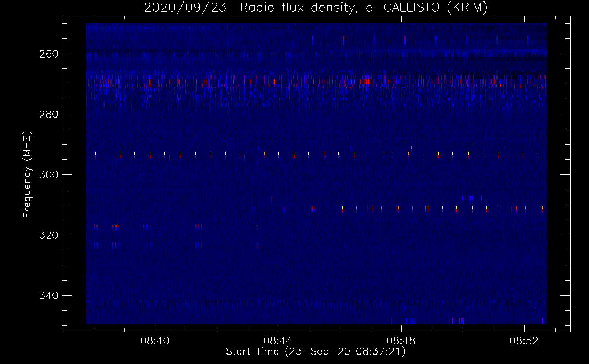Click the 08:44 time tick label
The image size is (589, 364).
pos(278,341)
